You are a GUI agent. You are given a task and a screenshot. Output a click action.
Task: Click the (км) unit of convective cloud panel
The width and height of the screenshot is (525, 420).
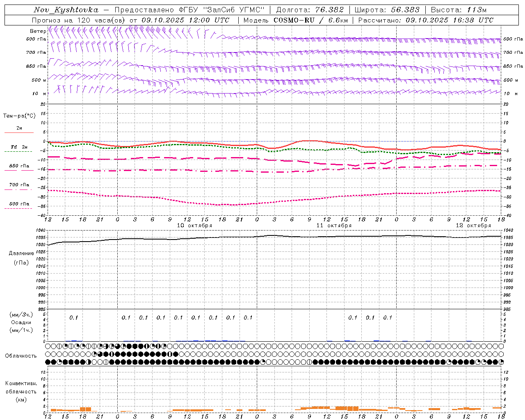tap(21, 399)
